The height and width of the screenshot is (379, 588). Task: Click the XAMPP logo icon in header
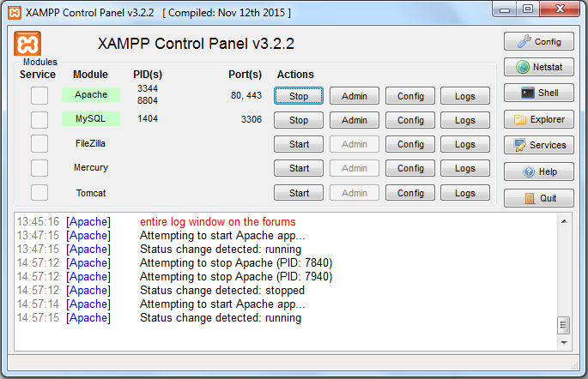click(x=28, y=45)
